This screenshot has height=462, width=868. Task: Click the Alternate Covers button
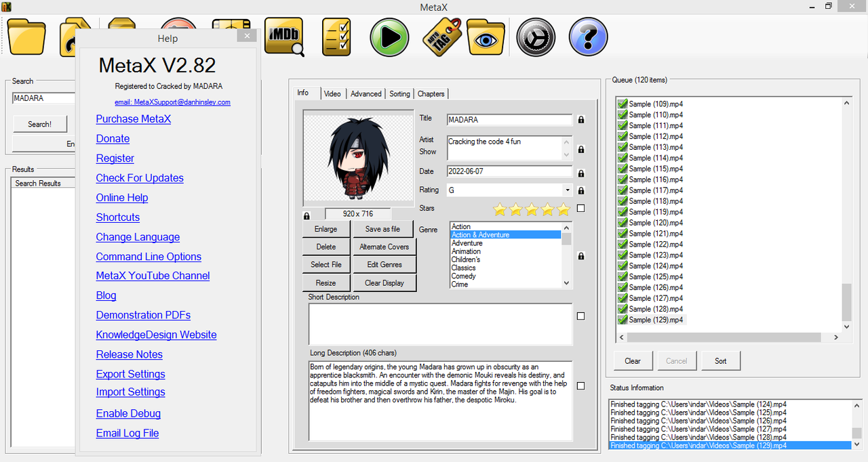pos(384,247)
